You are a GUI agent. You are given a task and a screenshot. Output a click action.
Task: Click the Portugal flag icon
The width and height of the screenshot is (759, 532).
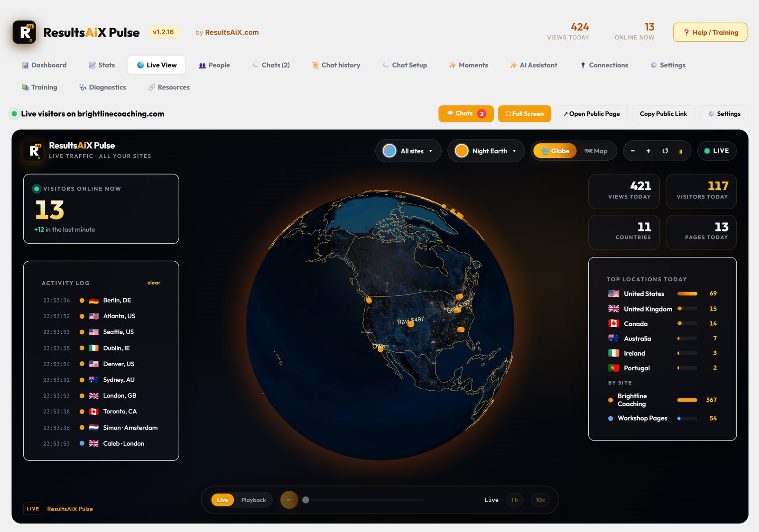tap(614, 368)
